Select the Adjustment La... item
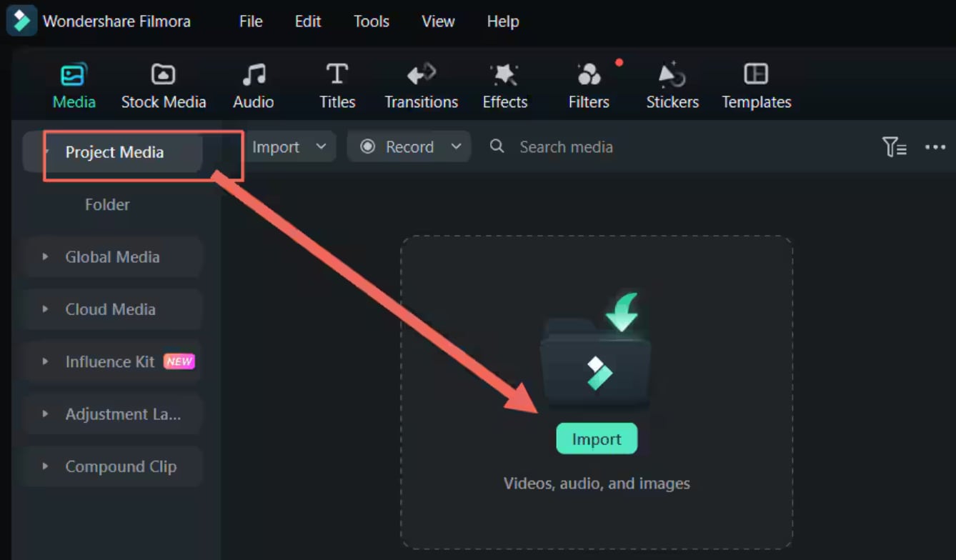 coord(113,414)
